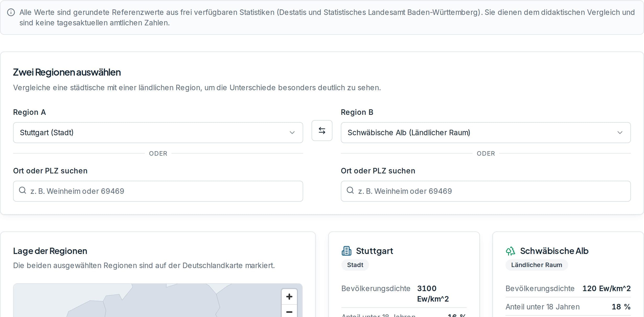This screenshot has width=644, height=317.
Task: Click search magnifier icon under Region B
Action: point(350,190)
